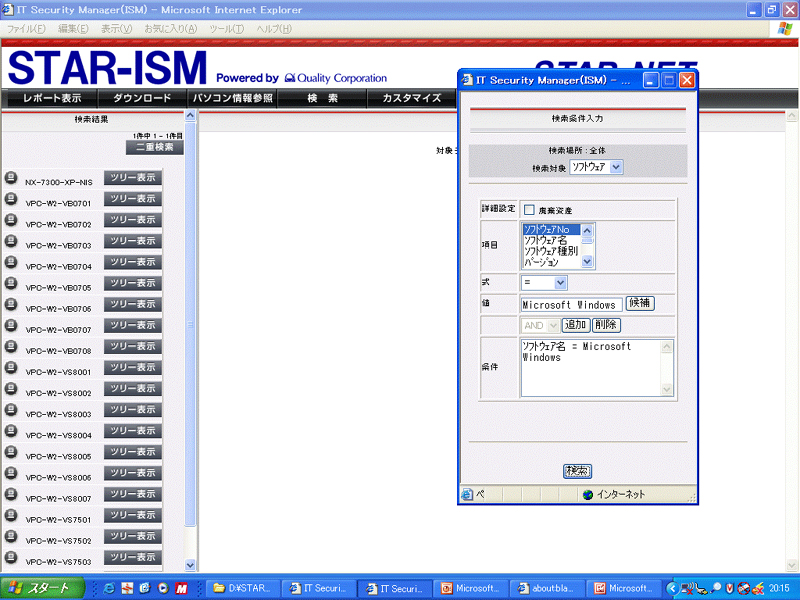
Task: Click the computer icon beside VPC-W2-VS8001
Action: pos(11,368)
